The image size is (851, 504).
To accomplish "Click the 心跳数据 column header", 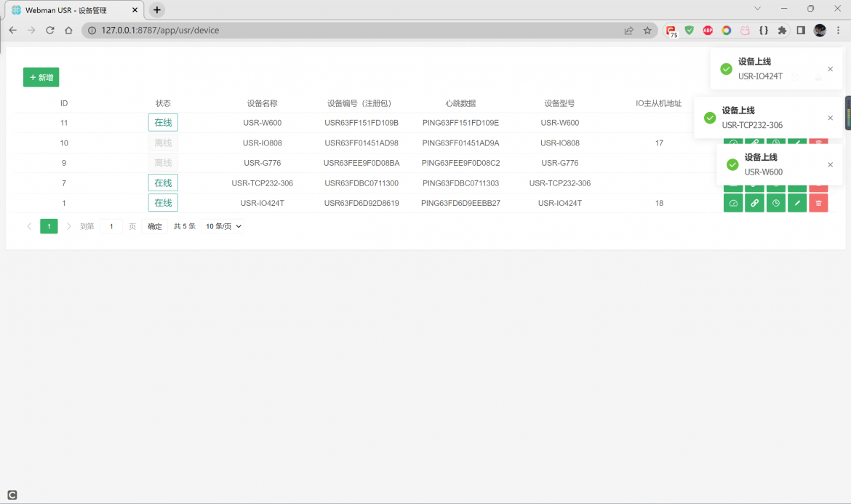I will [x=460, y=103].
